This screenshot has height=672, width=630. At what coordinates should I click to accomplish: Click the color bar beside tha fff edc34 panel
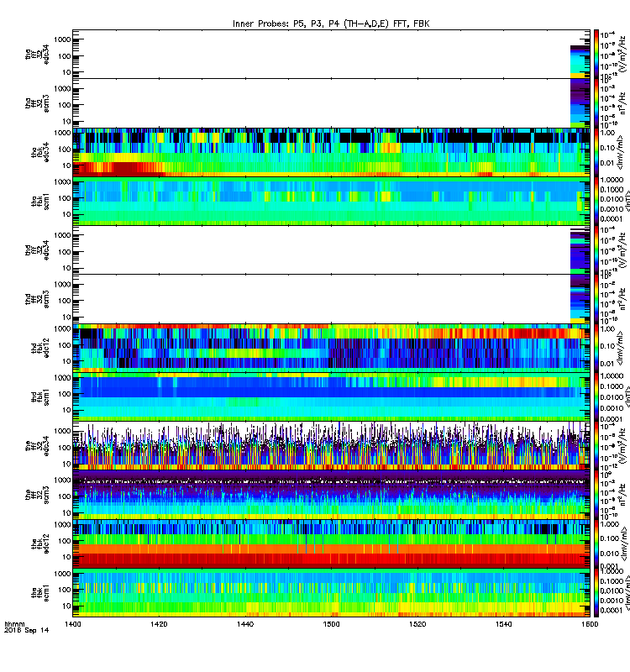(596, 54)
